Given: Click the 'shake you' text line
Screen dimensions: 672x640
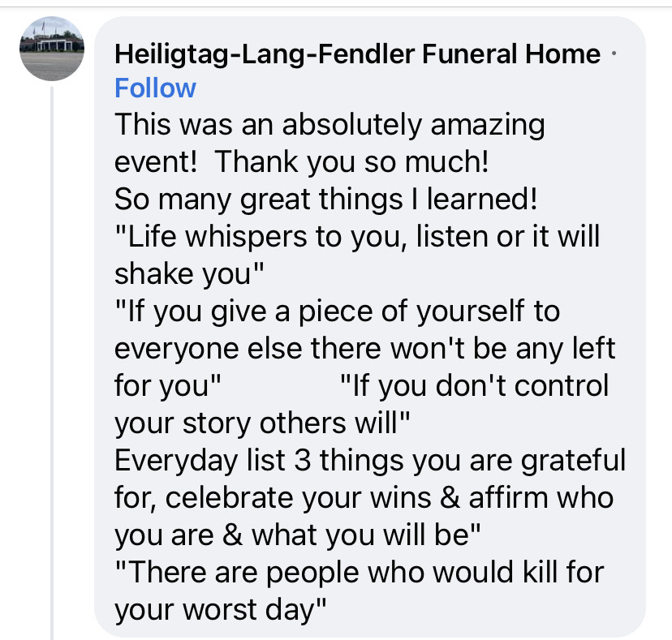Looking at the screenshot, I should click(189, 274).
